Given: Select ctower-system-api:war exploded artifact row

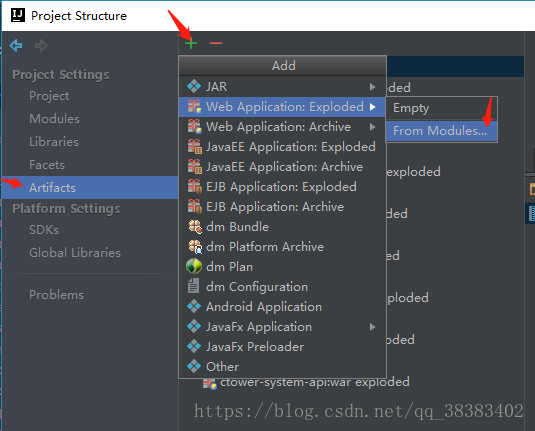Looking at the screenshot, I should 306,383.
